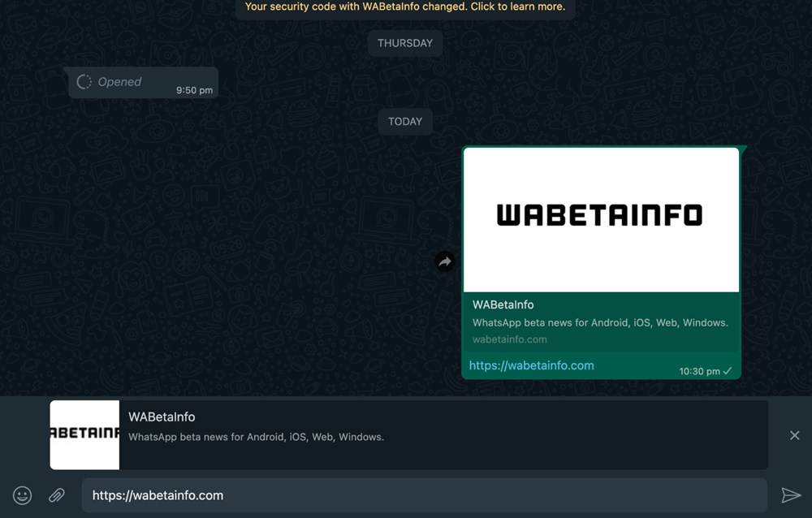Click the view-once circle icon beside Opened

tap(84, 81)
